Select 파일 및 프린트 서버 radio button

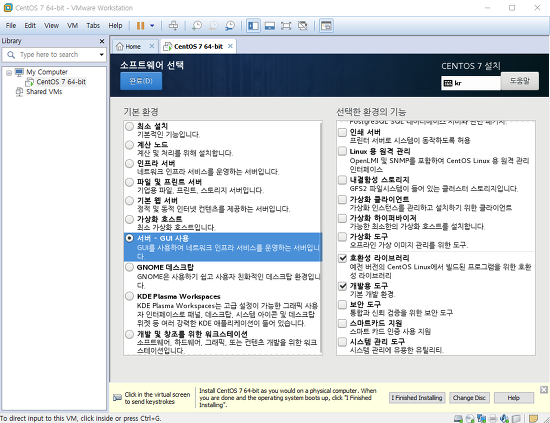click(x=129, y=182)
